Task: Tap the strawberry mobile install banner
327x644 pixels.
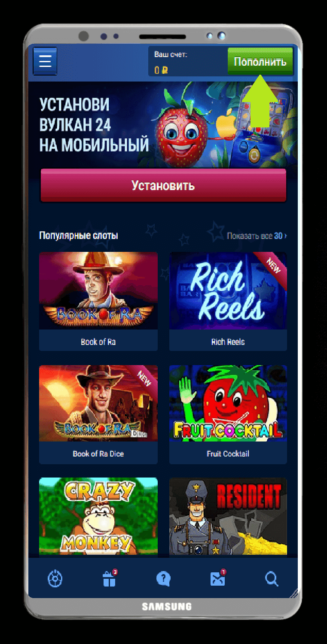Action: coord(163,124)
